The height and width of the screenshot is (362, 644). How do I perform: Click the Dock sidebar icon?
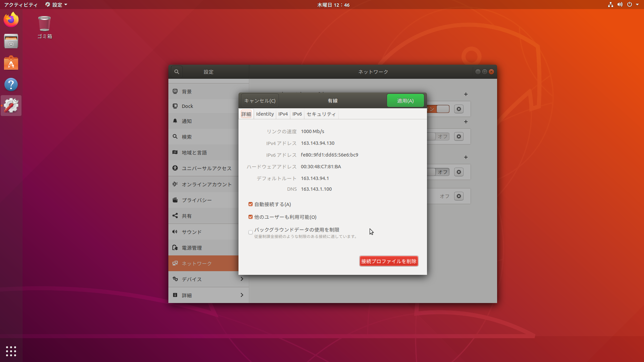click(175, 106)
